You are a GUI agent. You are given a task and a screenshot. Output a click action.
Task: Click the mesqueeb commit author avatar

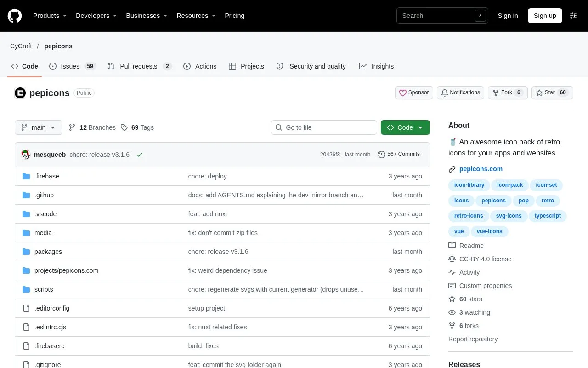click(x=26, y=155)
